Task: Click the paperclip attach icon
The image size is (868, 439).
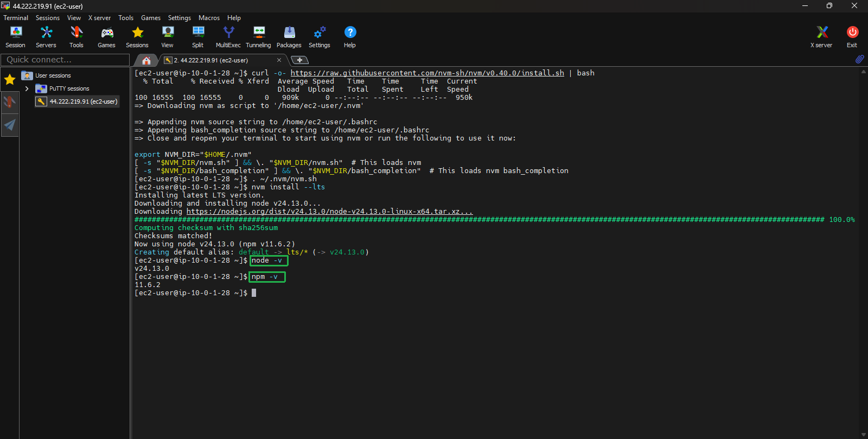Action: (860, 59)
